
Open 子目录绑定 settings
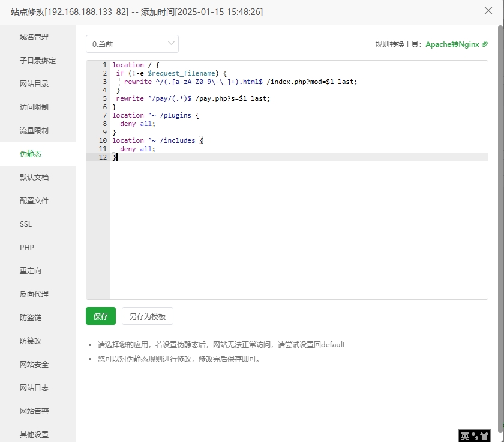pyautogui.click(x=35, y=60)
